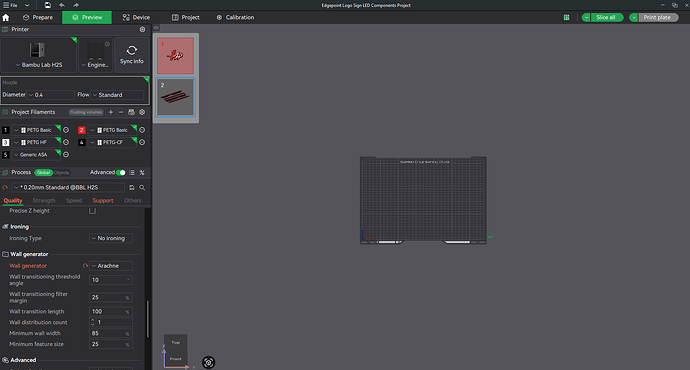Switch to the Prepare tab

(x=38, y=18)
